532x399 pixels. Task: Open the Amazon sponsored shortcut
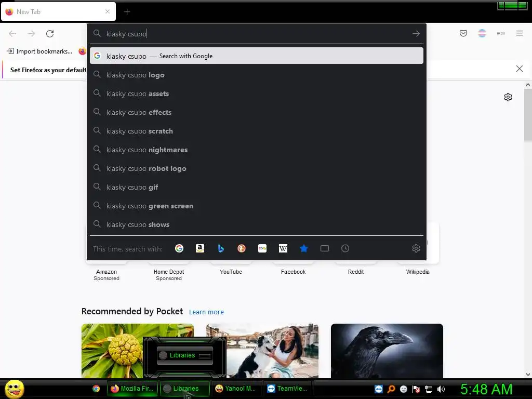[x=107, y=271]
